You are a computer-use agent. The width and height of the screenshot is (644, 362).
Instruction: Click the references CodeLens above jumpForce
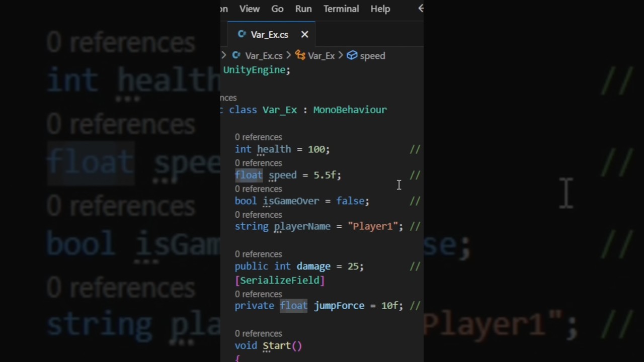[x=259, y=294]
